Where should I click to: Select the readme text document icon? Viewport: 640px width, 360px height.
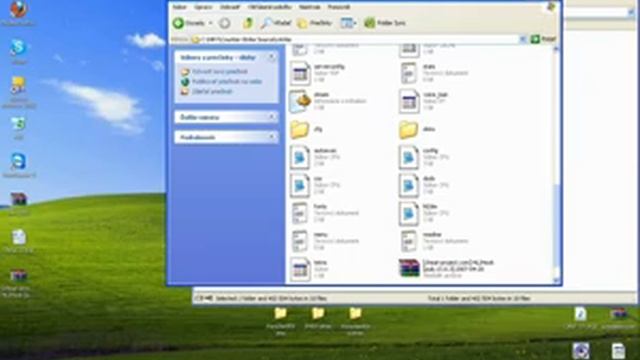click(x=409, y=241)
